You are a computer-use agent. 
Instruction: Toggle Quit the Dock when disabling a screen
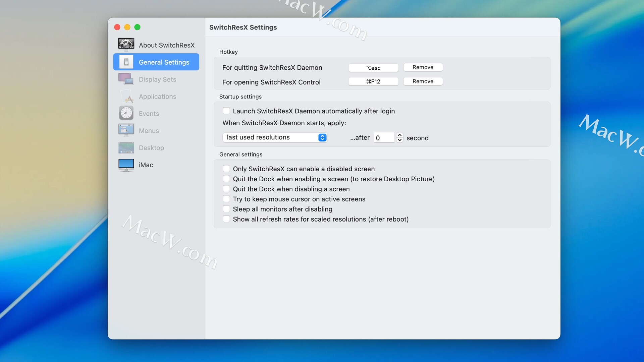tap(226, 189)
